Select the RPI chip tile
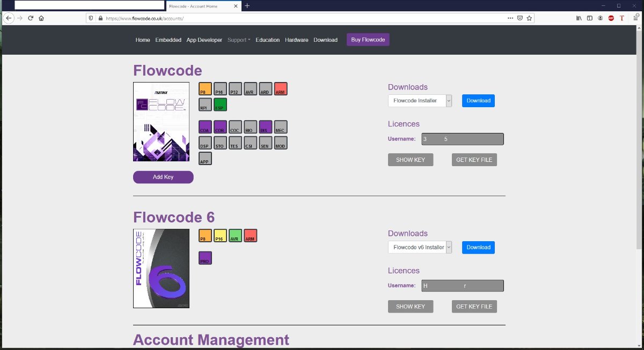 click(206, 105)
